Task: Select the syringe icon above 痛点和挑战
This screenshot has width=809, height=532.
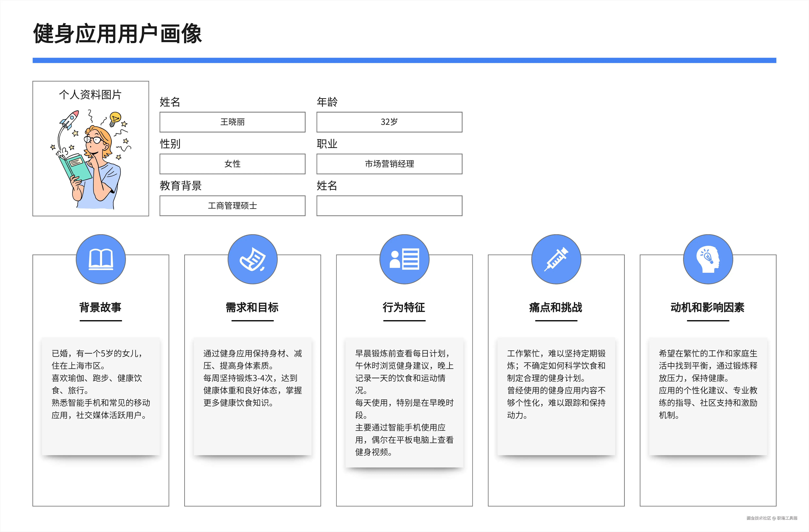Action: [x=556, y=259]
